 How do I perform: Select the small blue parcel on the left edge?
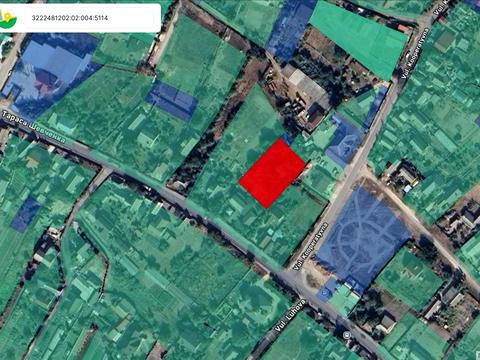pyautogui.click(x=25, y=214)
